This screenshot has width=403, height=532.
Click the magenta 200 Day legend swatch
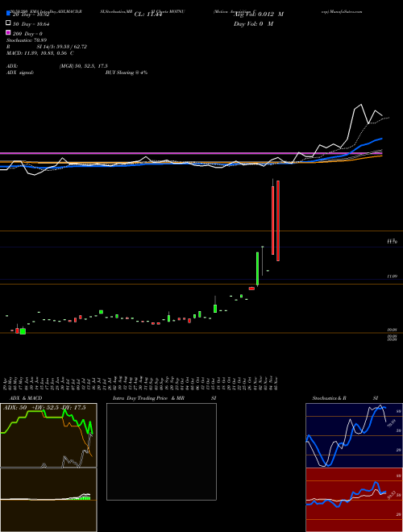click(x=8, y=33)
